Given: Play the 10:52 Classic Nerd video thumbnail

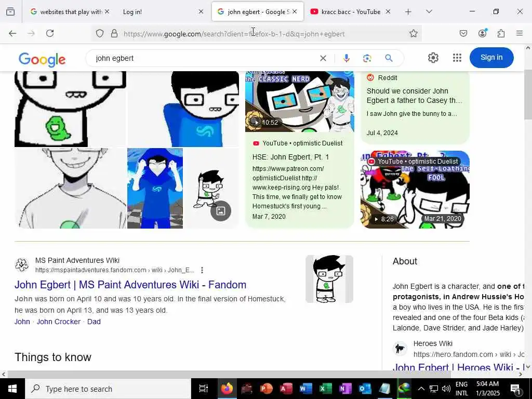Looking at the screenshot, I should tap(300, 101).
